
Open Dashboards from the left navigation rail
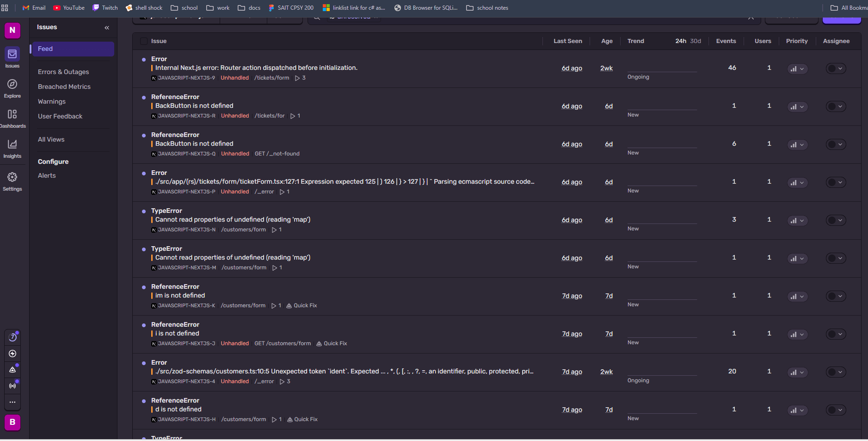(12, 118)
